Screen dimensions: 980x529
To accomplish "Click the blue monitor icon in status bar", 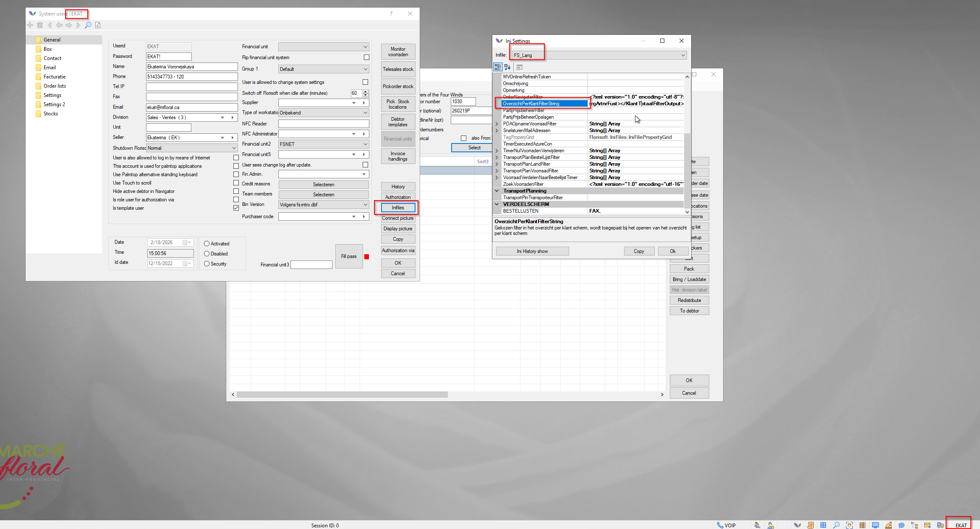I will (x=875, y=525).
